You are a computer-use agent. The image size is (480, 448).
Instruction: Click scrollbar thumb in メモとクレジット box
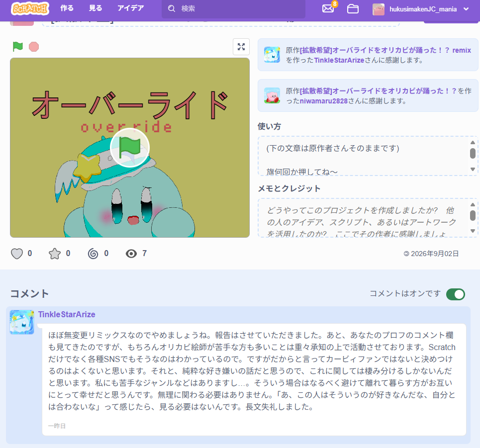pos(473,215)
